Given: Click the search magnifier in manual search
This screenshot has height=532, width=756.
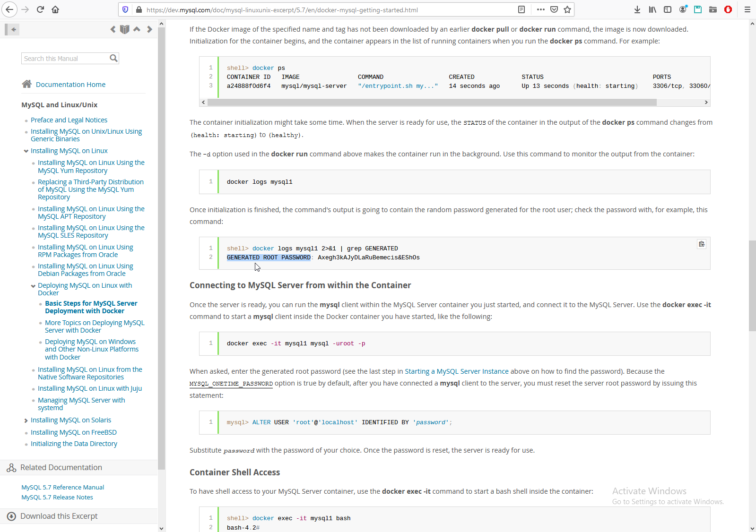Looking at the screenshot, I should (113, 58).
